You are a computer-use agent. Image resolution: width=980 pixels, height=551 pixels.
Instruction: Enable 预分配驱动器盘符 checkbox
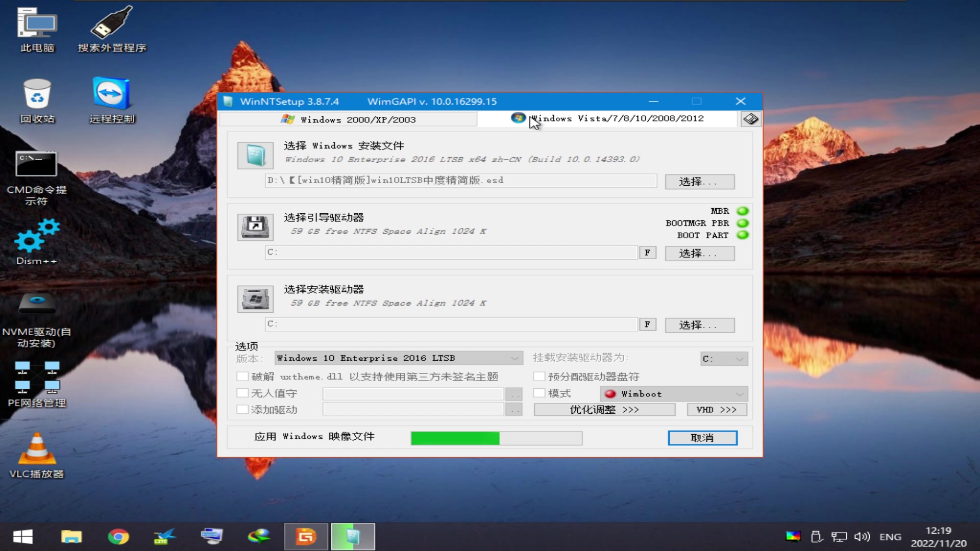coord(540,377)
